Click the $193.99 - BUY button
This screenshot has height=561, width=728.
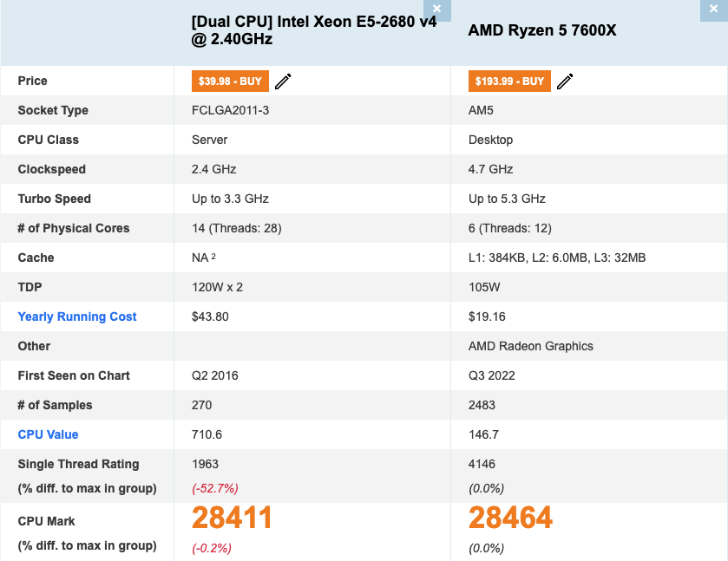coord(509,82)
